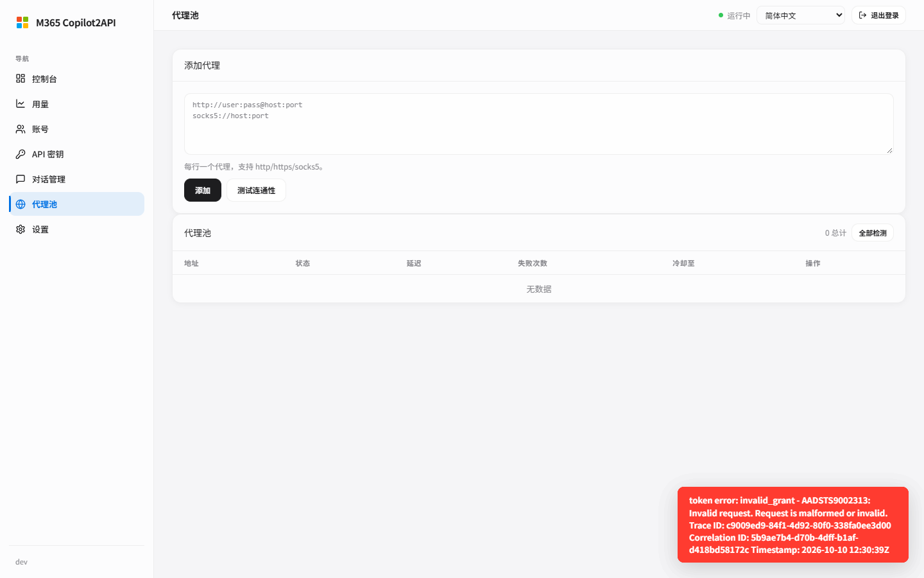Click the textarea resize handle corner
Image resolution: width=924 pixels, height=578 pixels.
(x=889, y=150)
